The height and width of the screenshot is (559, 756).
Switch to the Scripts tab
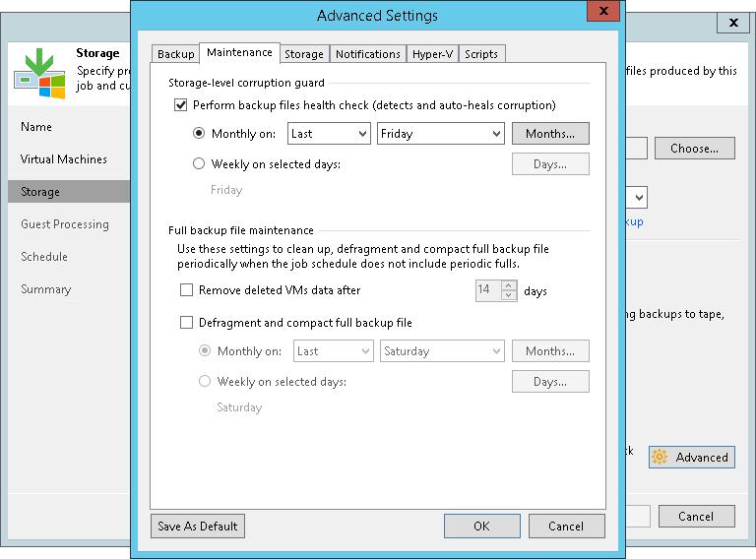point(481,54)
